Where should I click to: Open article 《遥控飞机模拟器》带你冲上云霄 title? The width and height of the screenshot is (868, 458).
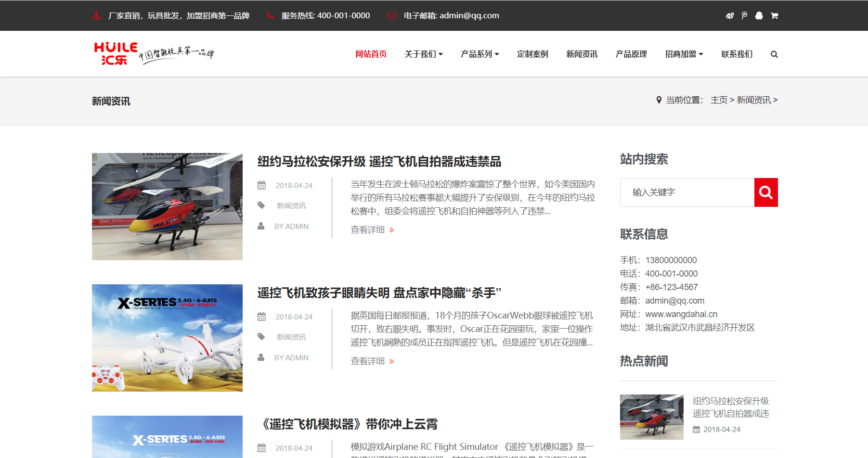click(348, 424)
